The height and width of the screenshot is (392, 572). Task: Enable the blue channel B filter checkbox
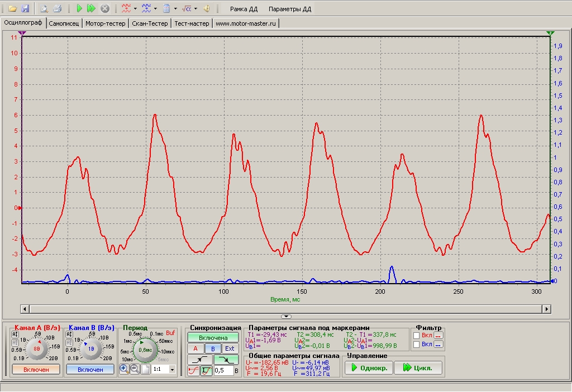coord(416,345)
